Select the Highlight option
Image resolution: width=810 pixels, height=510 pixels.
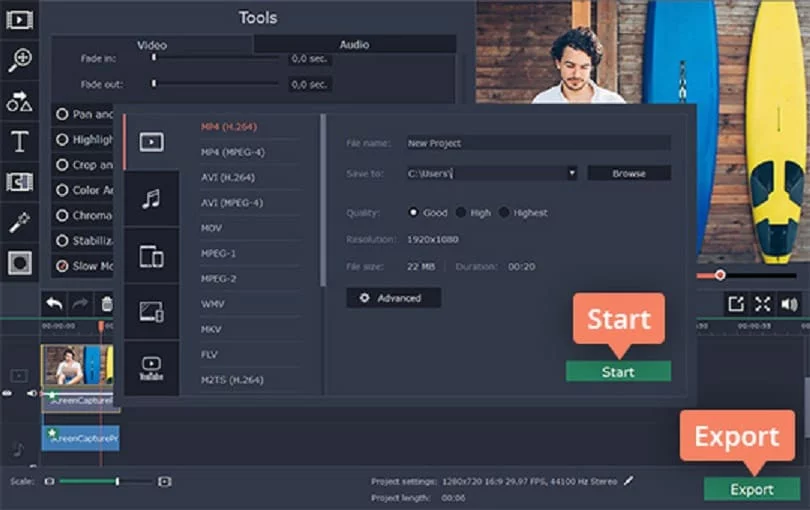pyautogui.click(x=83, y=140)
